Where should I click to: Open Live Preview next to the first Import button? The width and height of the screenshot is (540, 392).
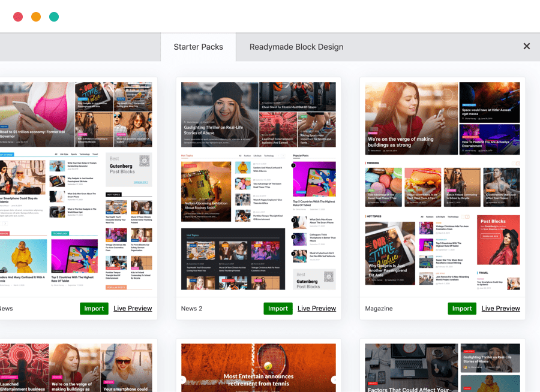coord(133,308)
